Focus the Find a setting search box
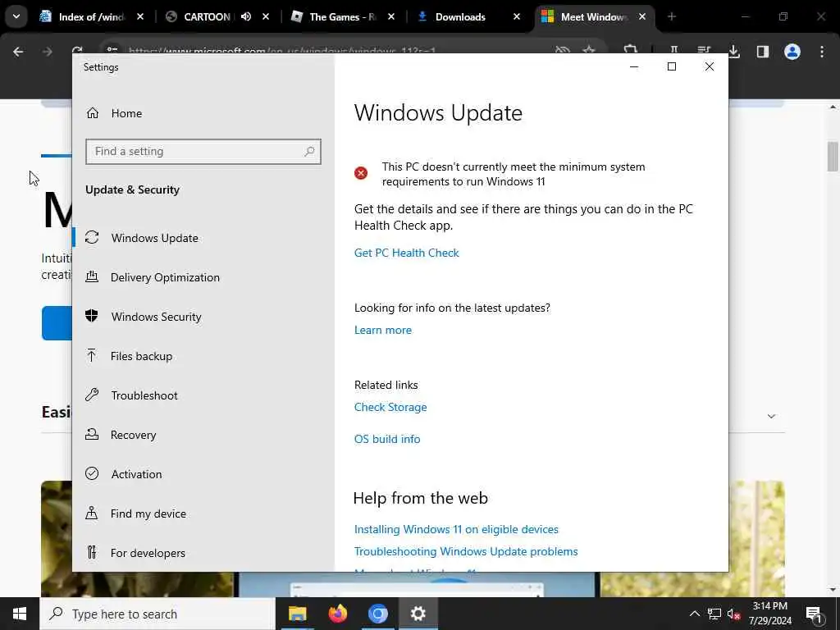 point(203,152)
